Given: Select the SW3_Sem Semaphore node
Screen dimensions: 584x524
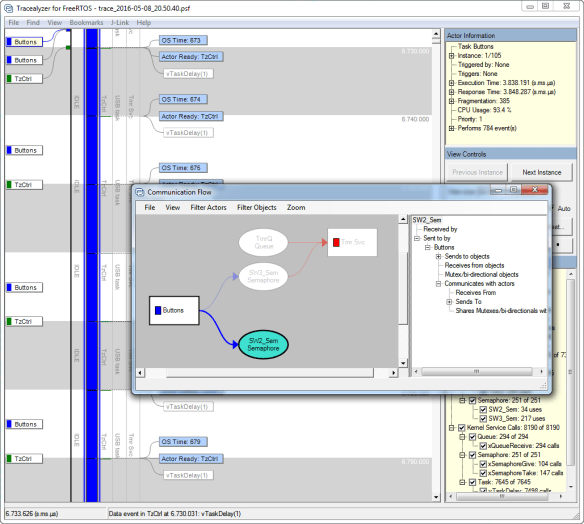Looking at the screenshot, I should pos(263,276).
